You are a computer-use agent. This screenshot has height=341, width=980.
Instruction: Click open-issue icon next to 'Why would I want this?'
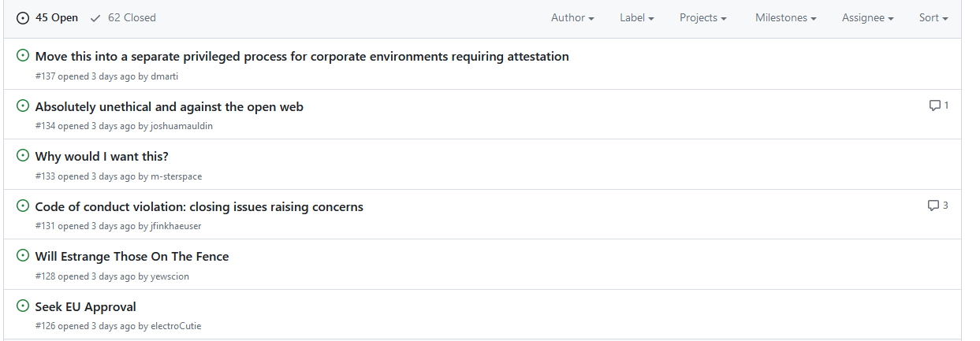tap(23, 156)
